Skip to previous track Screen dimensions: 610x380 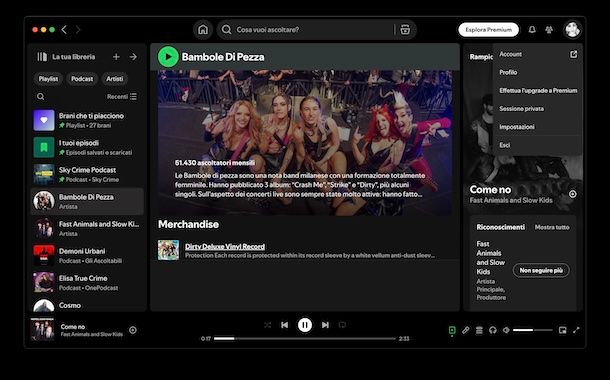point(285,325)
